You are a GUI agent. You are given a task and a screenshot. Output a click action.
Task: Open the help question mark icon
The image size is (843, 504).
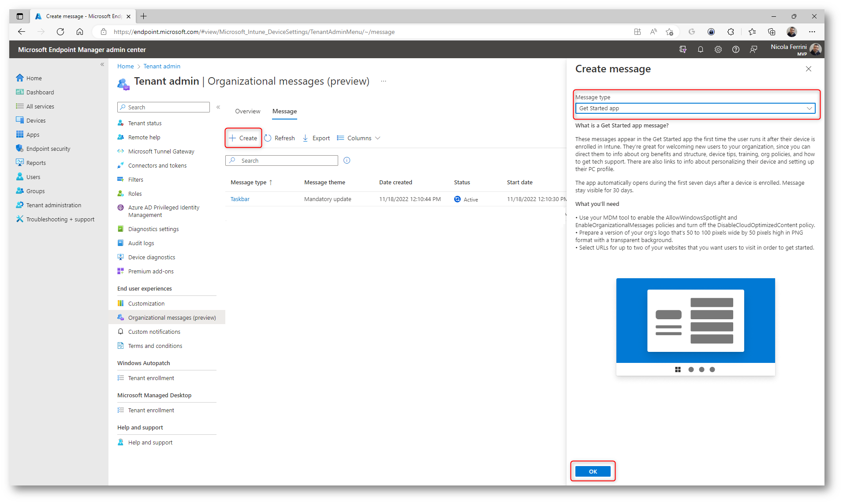click(735, 49)
